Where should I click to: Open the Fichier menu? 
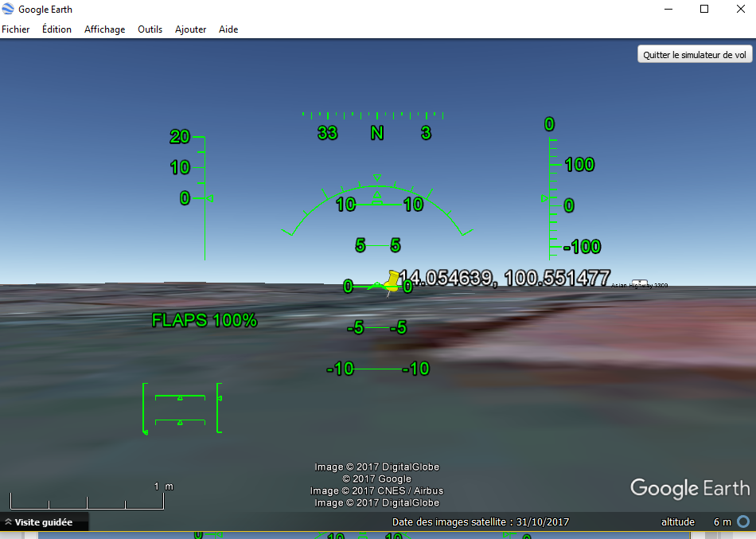point(15,29)
